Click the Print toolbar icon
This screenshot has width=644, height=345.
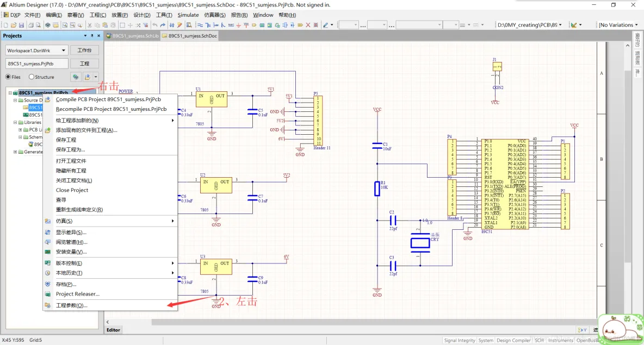coord(31,25)
